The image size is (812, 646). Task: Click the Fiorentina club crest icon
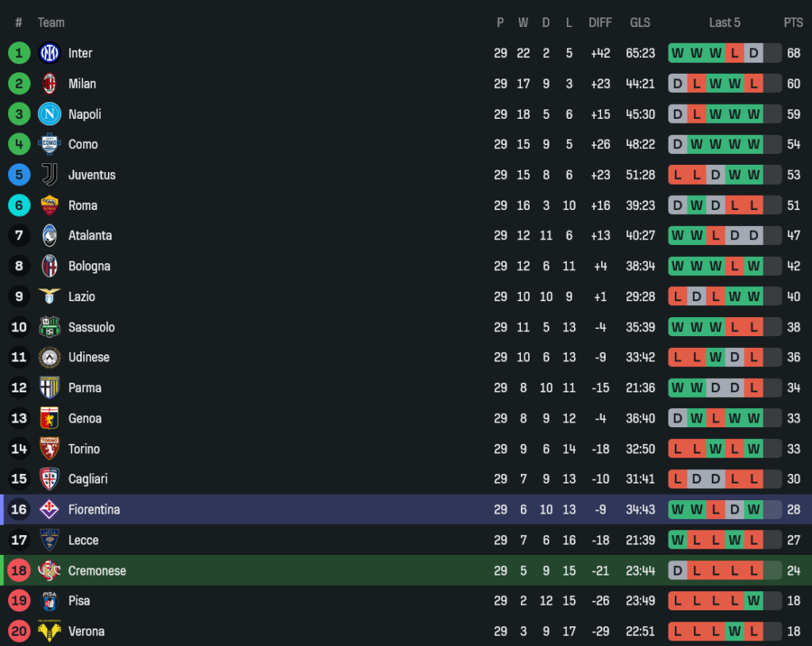[49, 510]
